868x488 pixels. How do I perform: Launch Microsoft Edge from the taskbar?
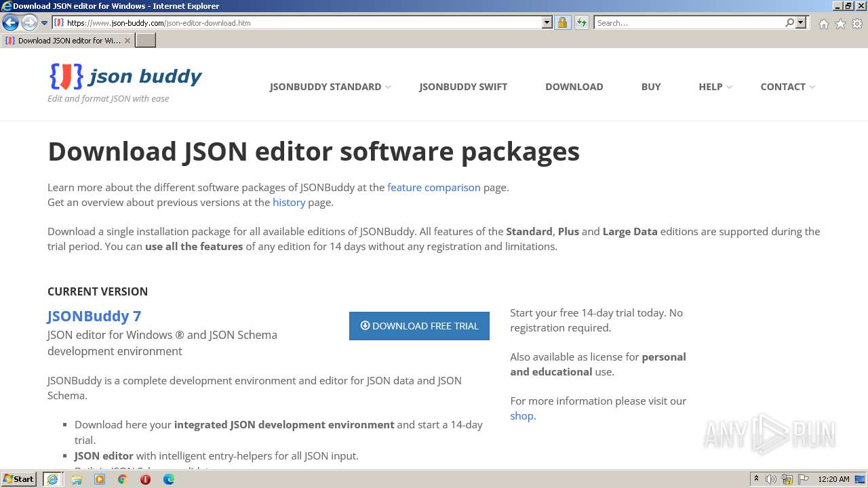click(x=169, y=479)
